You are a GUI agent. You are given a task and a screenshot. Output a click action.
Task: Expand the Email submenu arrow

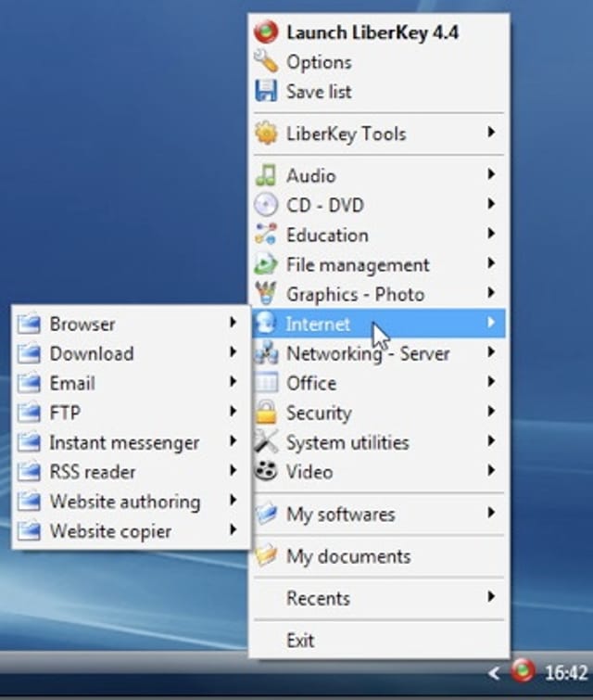[233, 381]
